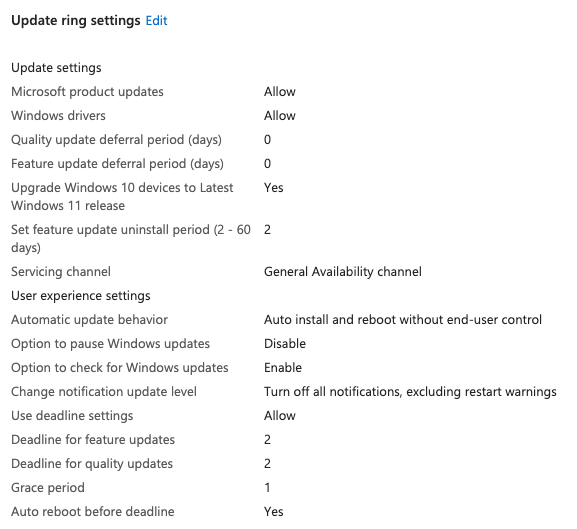Click Disable value for pause Windows updates

tap(285, 344)
